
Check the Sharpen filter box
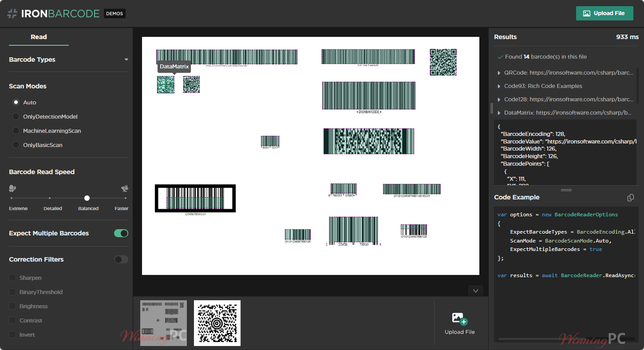click(x=12, y=278)
